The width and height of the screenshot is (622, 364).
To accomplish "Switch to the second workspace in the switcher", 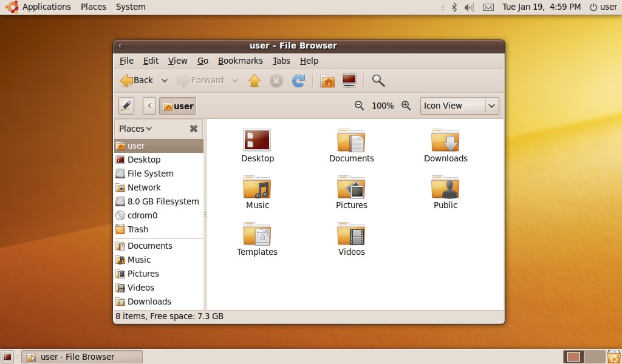I will 594,357.
